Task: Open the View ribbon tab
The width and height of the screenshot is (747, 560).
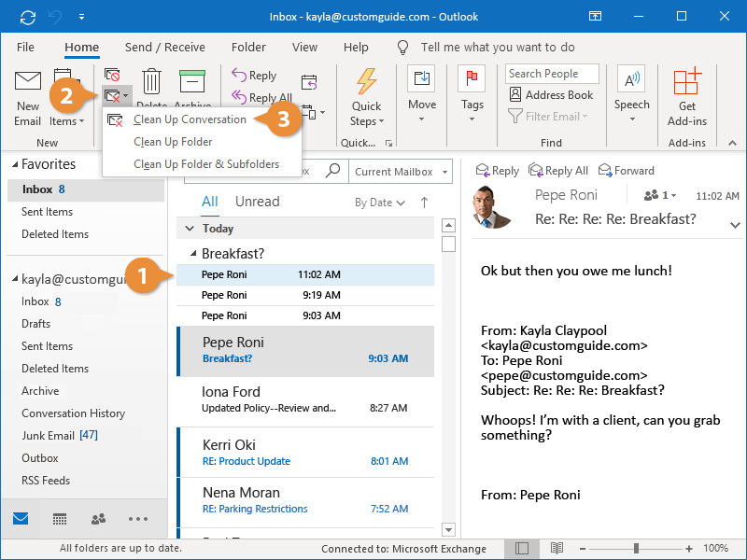Action: (x=304, y=48)
